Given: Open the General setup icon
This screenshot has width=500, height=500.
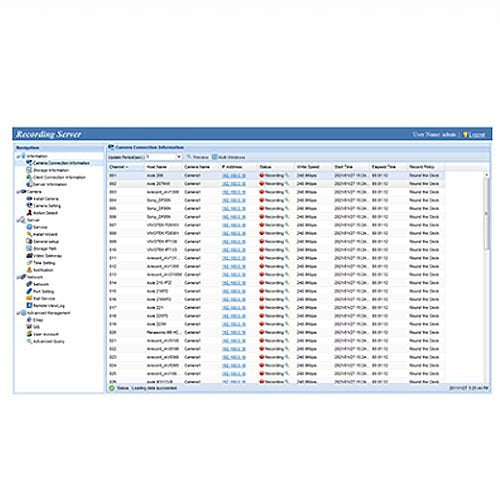Looking at the screenshot, I should 29,241.
